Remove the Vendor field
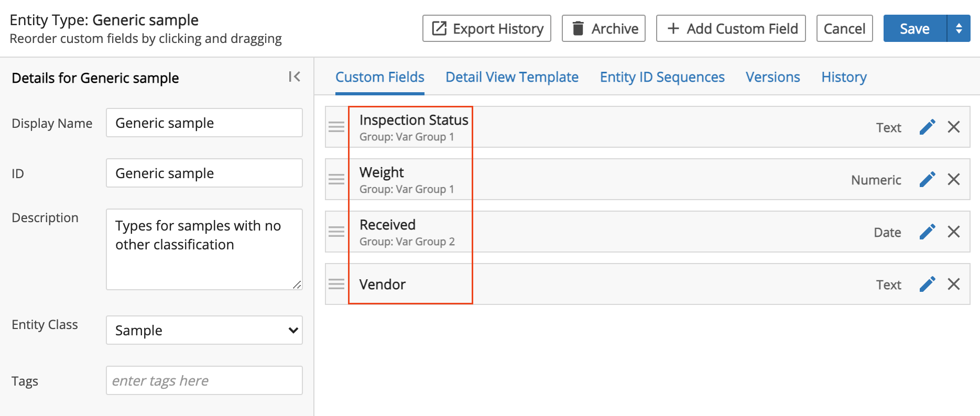Viewport: 980px width, 416px height. point(954,284)
